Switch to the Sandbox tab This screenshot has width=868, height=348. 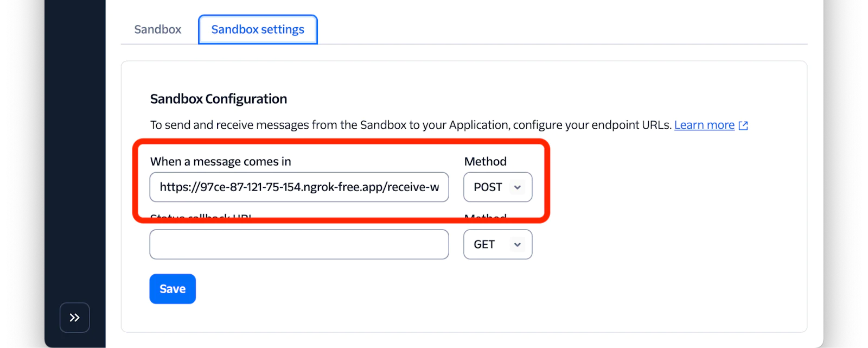[157, 29]
